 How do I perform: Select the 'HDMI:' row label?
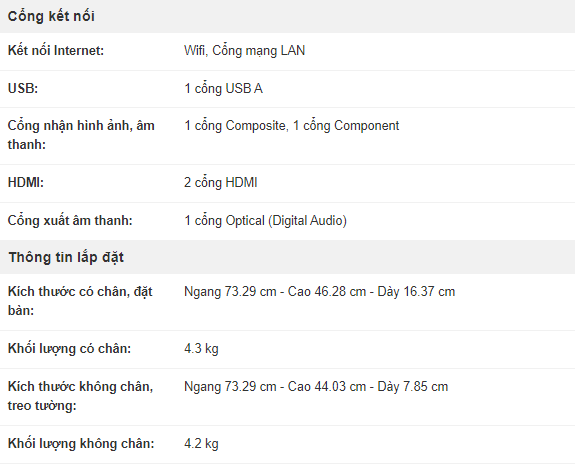click(x=26, y=182)
